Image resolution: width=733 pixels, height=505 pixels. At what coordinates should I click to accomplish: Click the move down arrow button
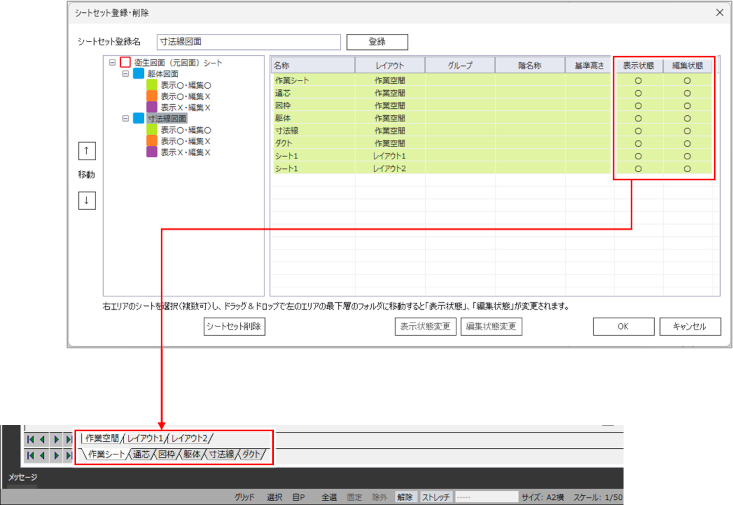point(87,199)
